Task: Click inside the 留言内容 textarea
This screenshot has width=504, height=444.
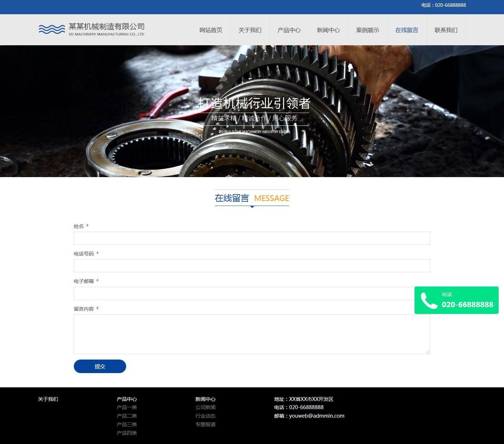Action: 252,334
